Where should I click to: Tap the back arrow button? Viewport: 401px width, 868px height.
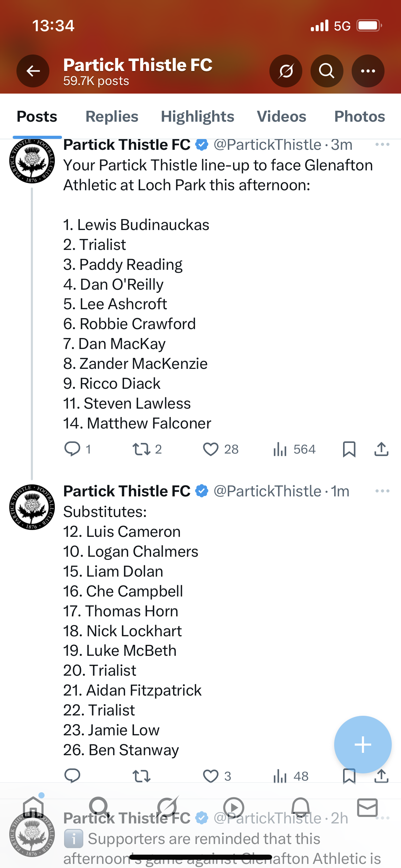(33, 71)
